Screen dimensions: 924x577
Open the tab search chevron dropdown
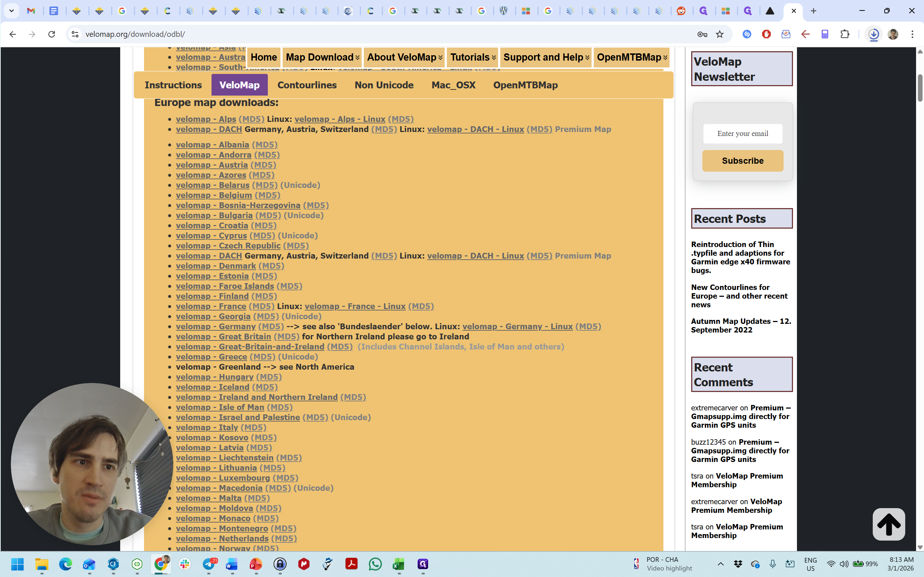click(12, 11)
